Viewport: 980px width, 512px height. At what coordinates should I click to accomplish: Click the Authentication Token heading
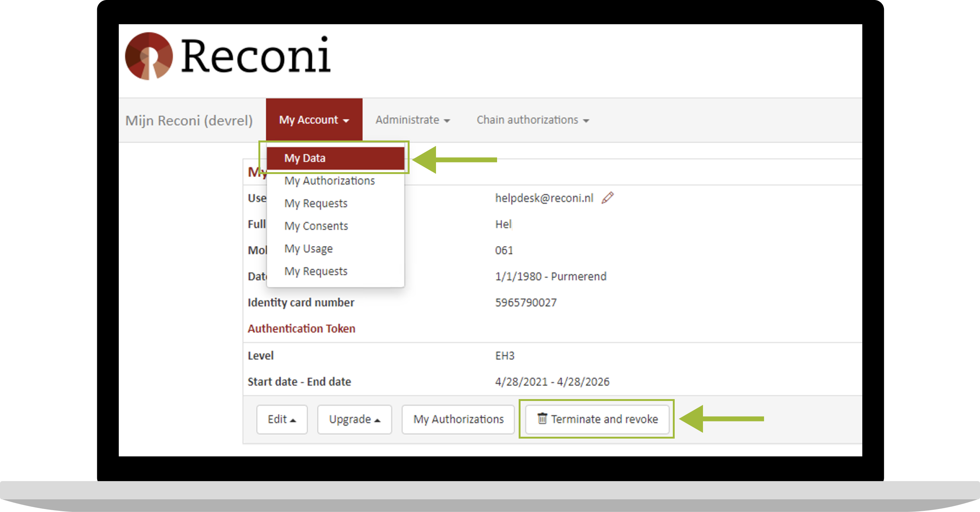(301, 329)
